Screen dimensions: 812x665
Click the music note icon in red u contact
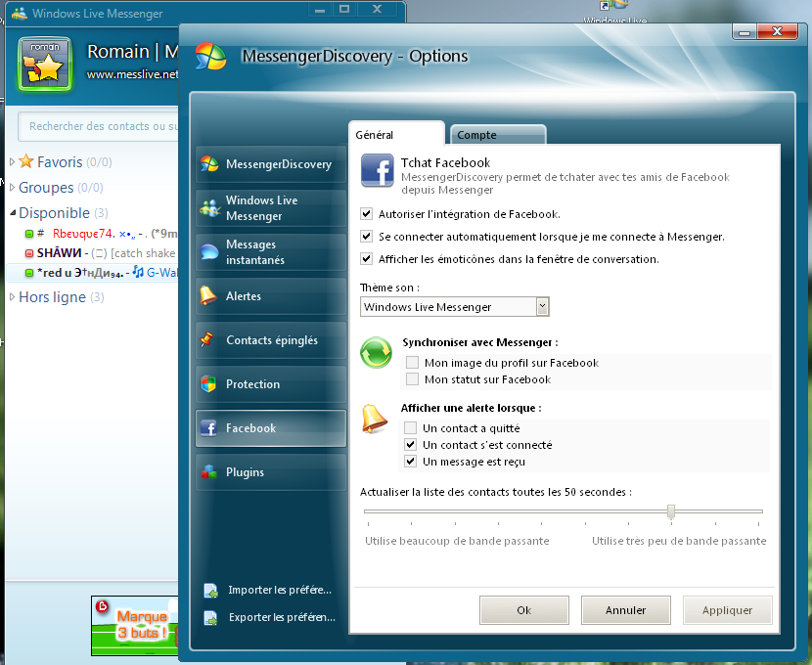(138, 272)
